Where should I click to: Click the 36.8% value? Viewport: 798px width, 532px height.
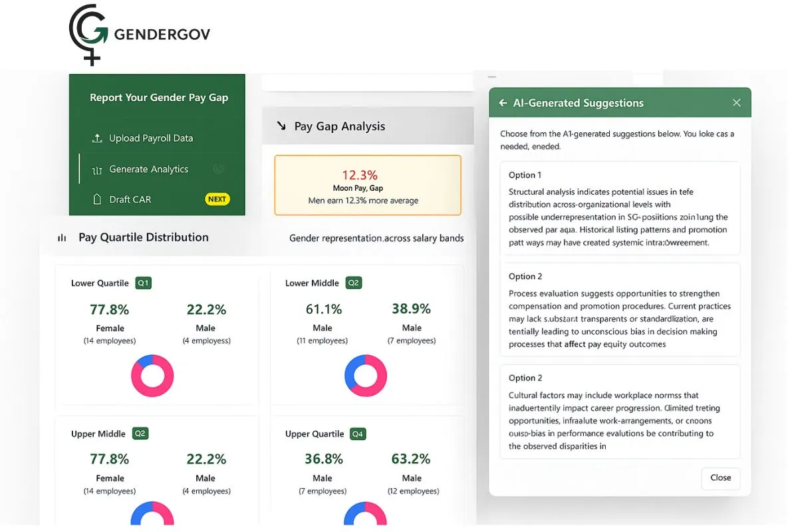(323, 460)
